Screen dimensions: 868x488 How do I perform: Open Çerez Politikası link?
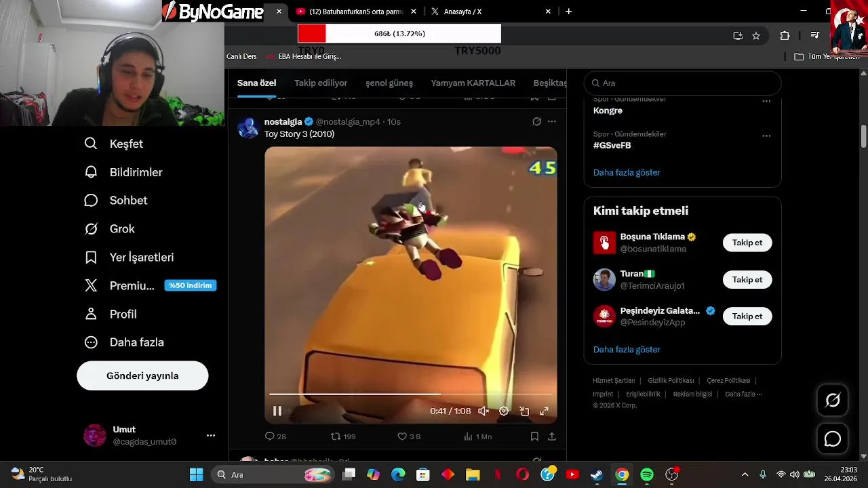[x=728, y=381]
